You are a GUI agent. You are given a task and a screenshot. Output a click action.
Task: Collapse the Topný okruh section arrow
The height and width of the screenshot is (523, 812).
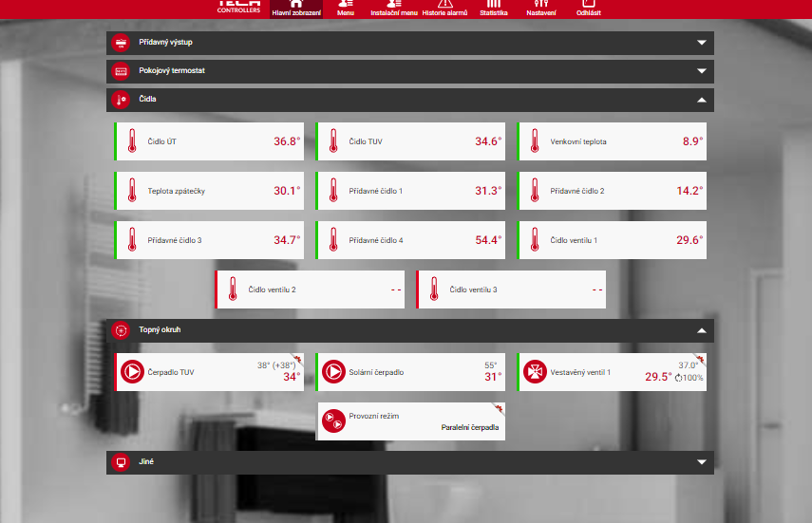pos(702,330)
